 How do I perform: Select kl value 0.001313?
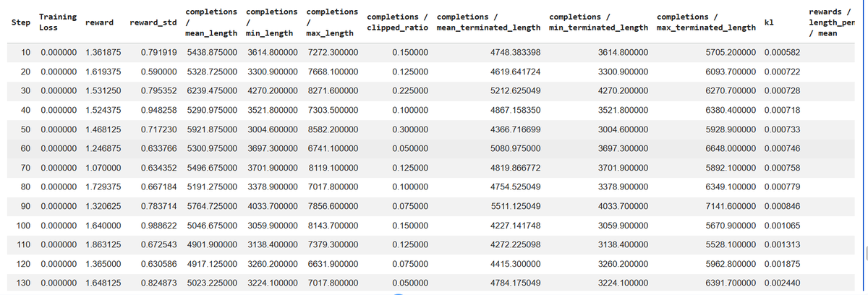782,245
